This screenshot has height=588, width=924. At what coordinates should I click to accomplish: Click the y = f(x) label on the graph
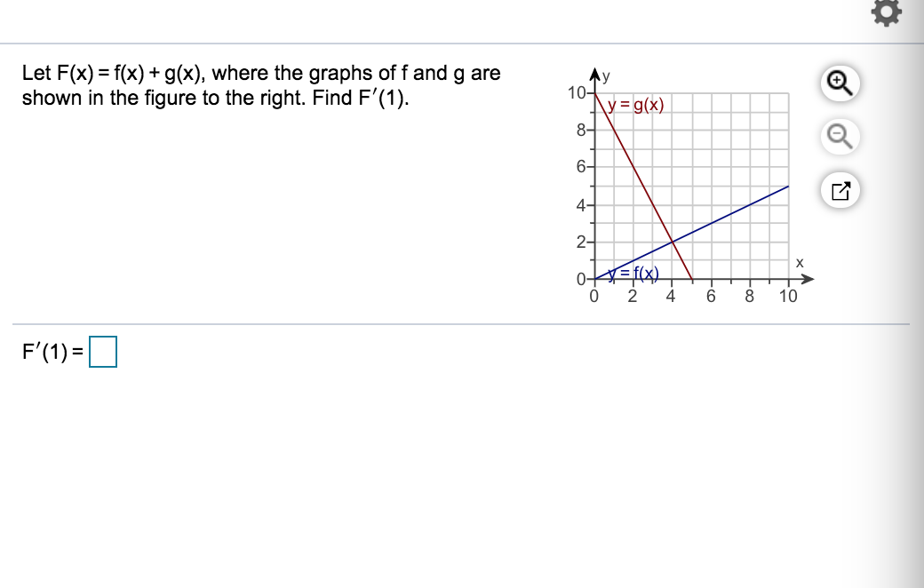633,274
